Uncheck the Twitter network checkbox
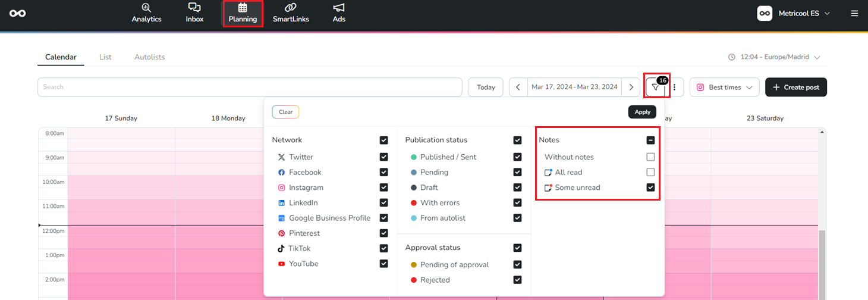The width and height of the screenshot is (868, 300). click(x=383, y=157)
